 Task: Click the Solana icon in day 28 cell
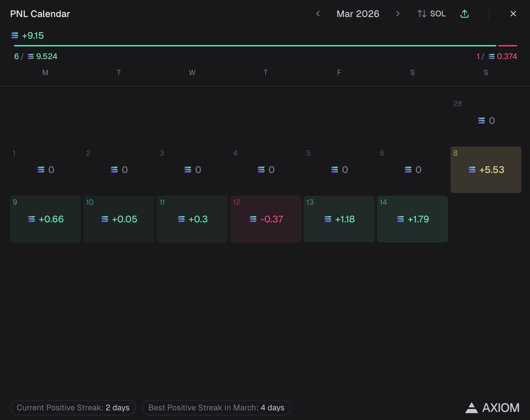click(482, 120)
